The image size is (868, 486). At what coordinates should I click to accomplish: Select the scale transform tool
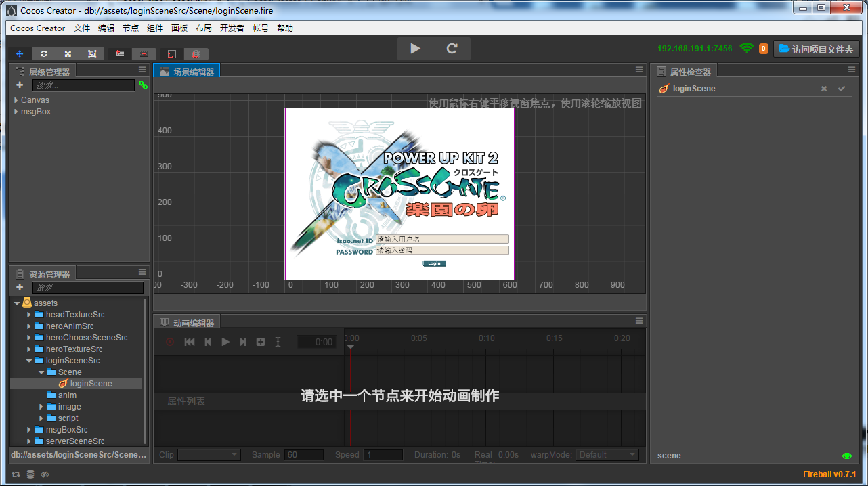(x=68, y=53)
